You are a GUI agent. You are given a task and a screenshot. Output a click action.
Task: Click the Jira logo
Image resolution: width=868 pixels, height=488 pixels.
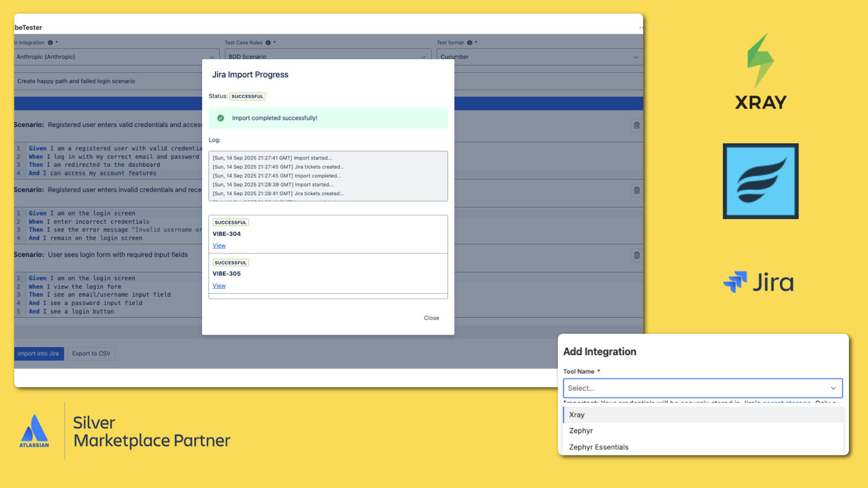click(x=758, y=281)
